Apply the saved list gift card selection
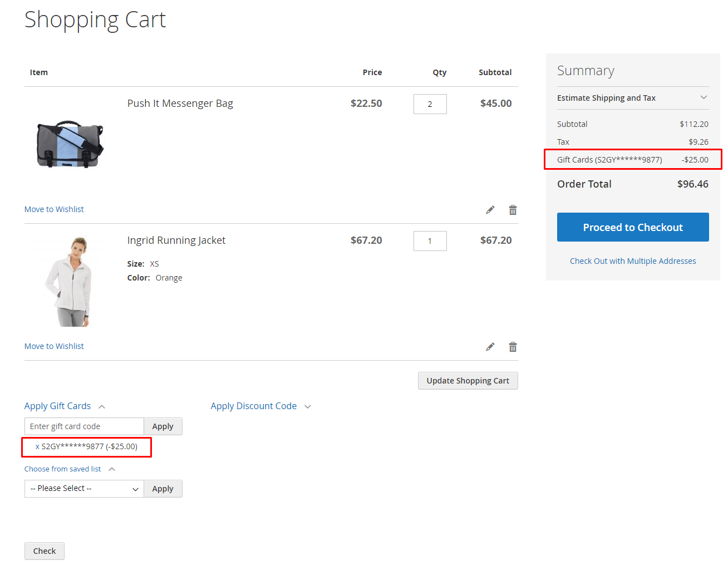Viewport: 728px width, 575px height. click(163, 489)
